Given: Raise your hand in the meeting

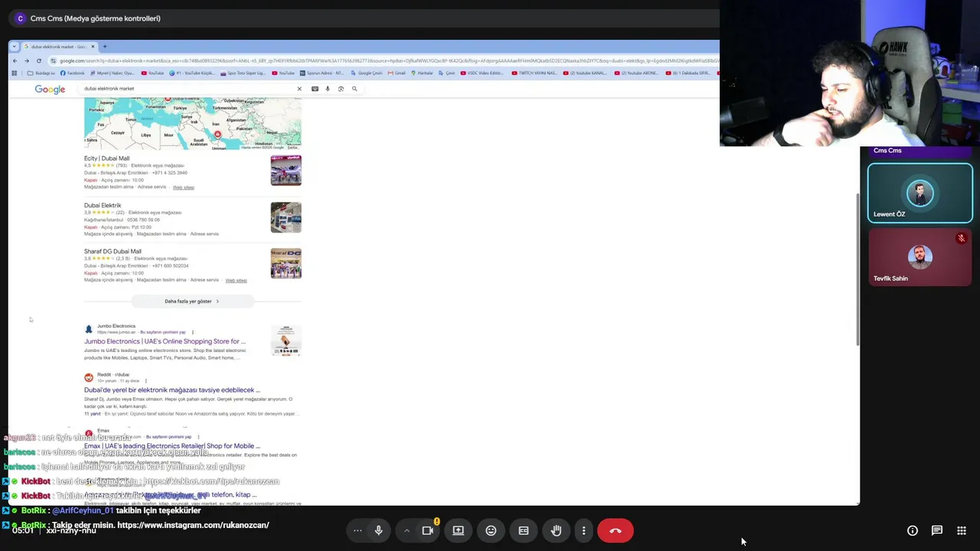Looking at the screenshot, I should (557, 530).
